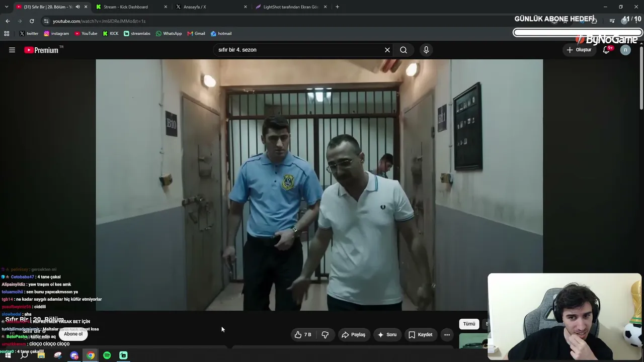Open the YouTube bookmark
Screen dimensions: 644x362
86,34
